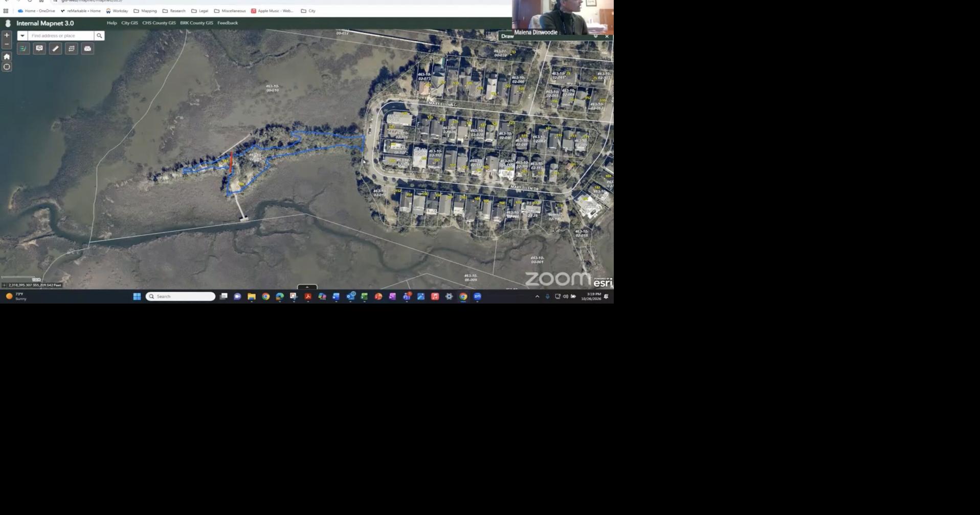Open the Settings gear in taskbar
This screenshot has width=980, height=515.
click(449, 296)
